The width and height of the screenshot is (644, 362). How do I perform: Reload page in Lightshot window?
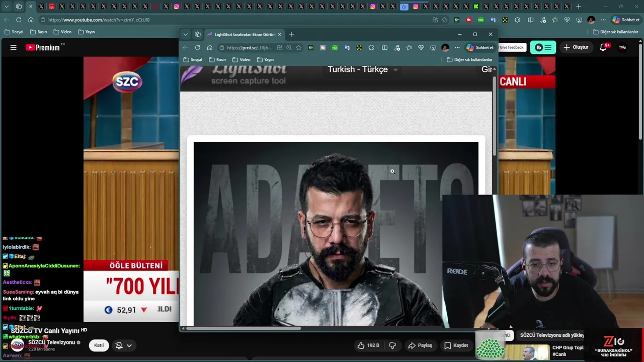197,48
